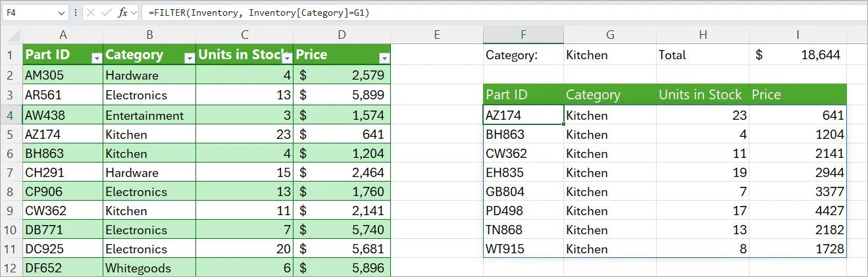Select row 12 header
This screenshot has width=868, height=277.
11,268
